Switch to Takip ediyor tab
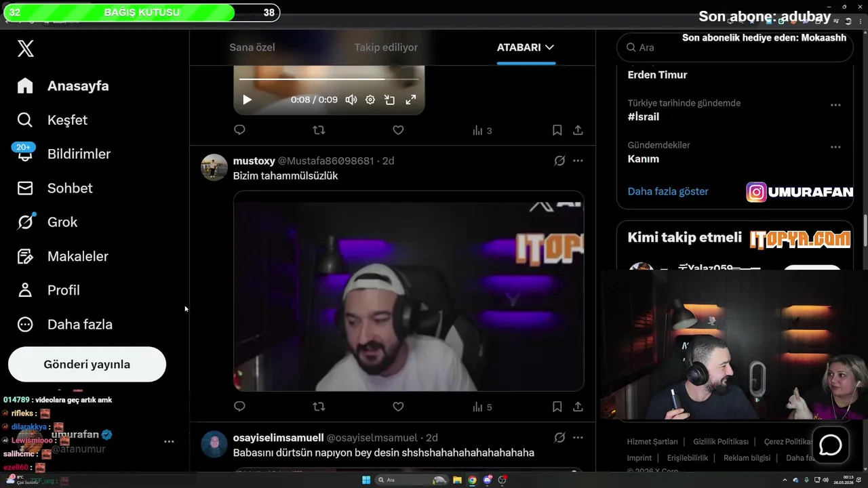This screenshot has height=488, width=868. pos(386,47)
